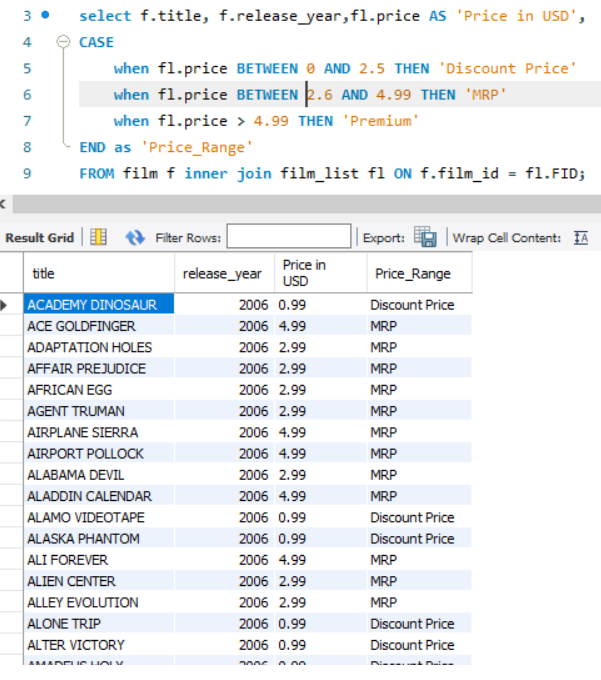Click film_list in the FROM clause
The image size is (601, 680).
(319, 173)
